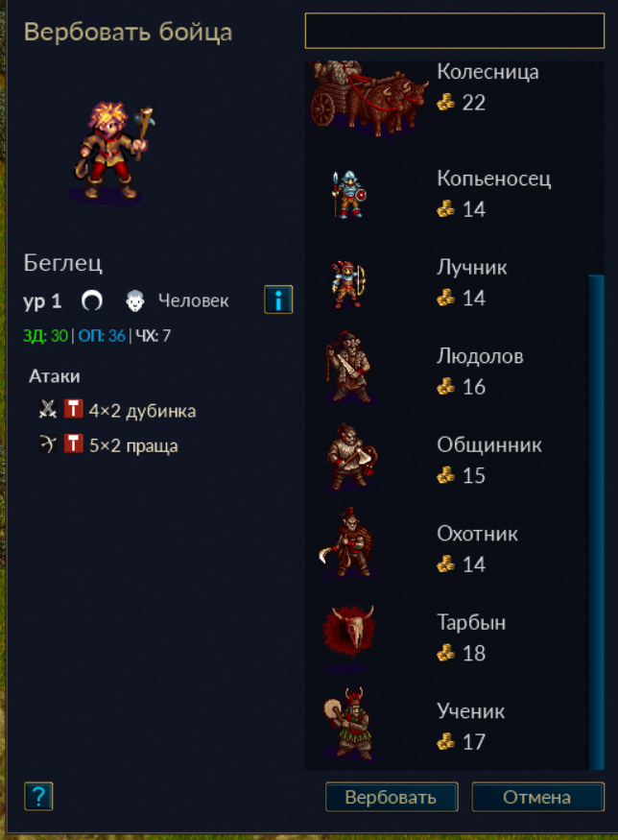Click the Вербовать recruit button
The image size is (618, 840).
click(x=392, y=797)
